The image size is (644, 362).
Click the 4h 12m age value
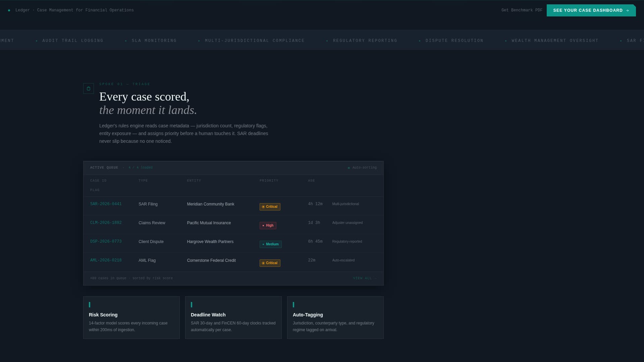[315, 204]
